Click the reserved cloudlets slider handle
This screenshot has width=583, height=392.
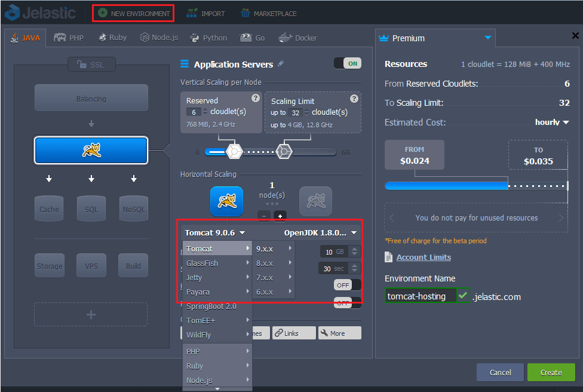(234, 152)
